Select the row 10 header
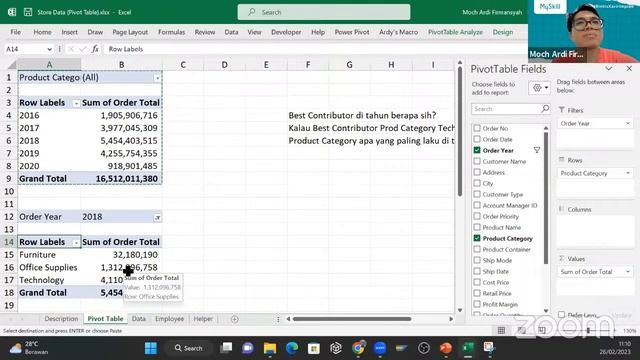This screenshot has height=360, width=640. click(x=9, y=191)
